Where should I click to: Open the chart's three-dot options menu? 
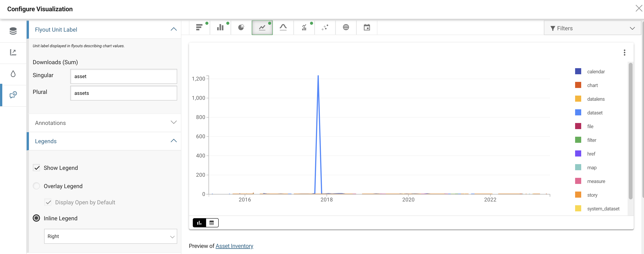[x=625, y=53]
